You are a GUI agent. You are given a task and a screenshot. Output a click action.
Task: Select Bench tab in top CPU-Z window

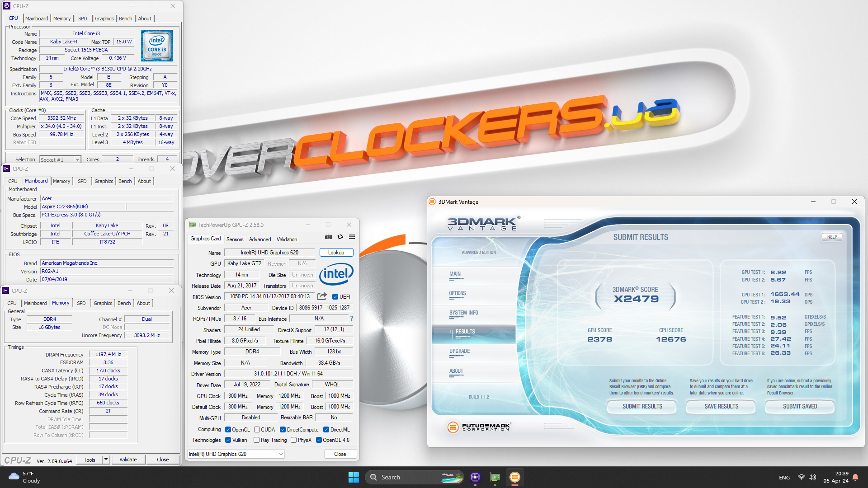(x=126, y=19)
